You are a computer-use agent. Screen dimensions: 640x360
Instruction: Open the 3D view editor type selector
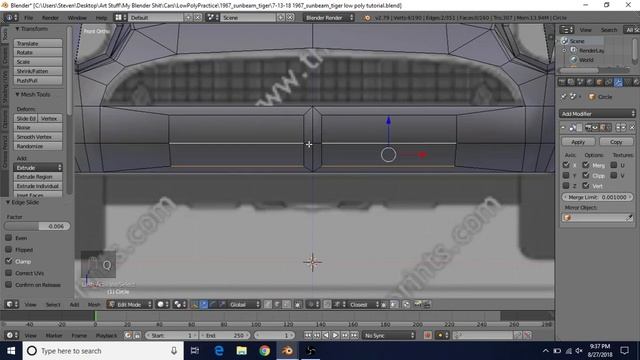(11, 304)
